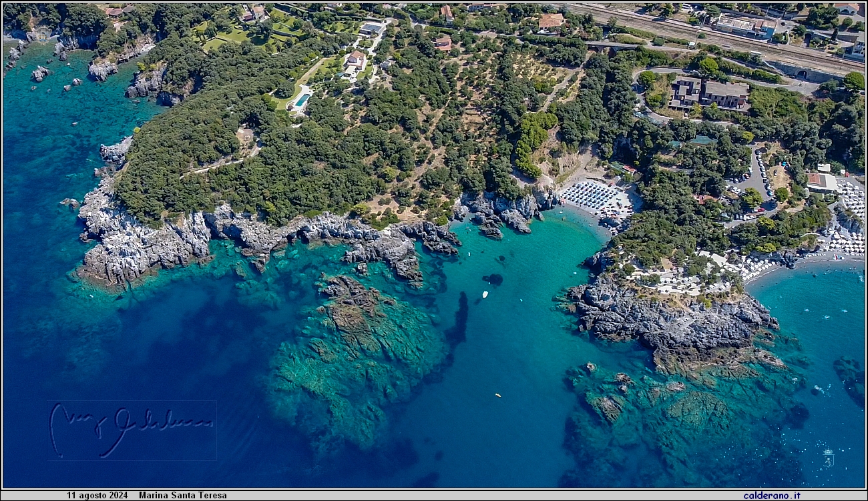Image resolution: width=868 pixels, height=501 pixels.
Task: Select the "Marina Santa Teresa" caption text
Action: (183, 496)
